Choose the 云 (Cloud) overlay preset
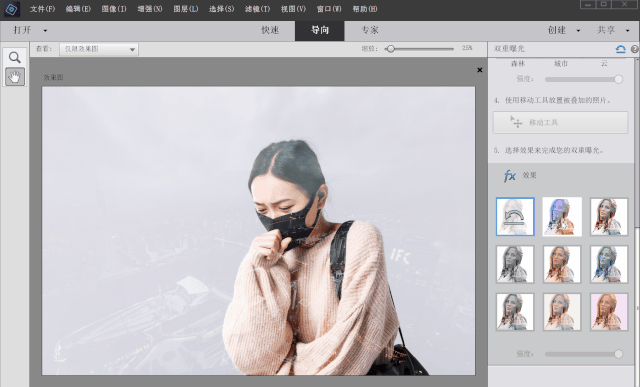Screen dimensions: 640x387 tap(604, 64)
